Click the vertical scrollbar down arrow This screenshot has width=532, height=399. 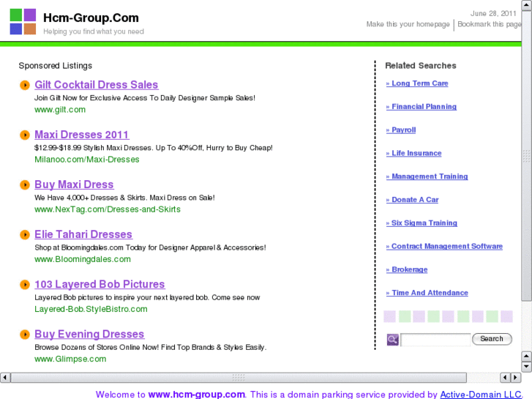[x=526, y=365]
